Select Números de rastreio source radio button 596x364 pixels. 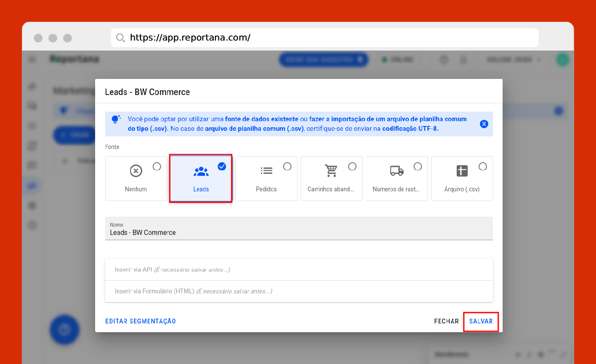click(418, 167)
